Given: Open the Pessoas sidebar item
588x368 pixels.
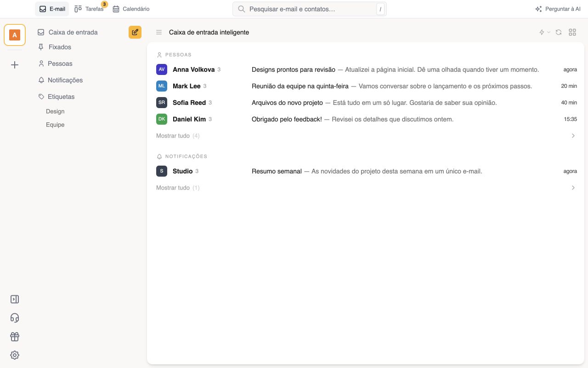Looking at the screenshot, I should pyautogui.click(x=55, y=63).
